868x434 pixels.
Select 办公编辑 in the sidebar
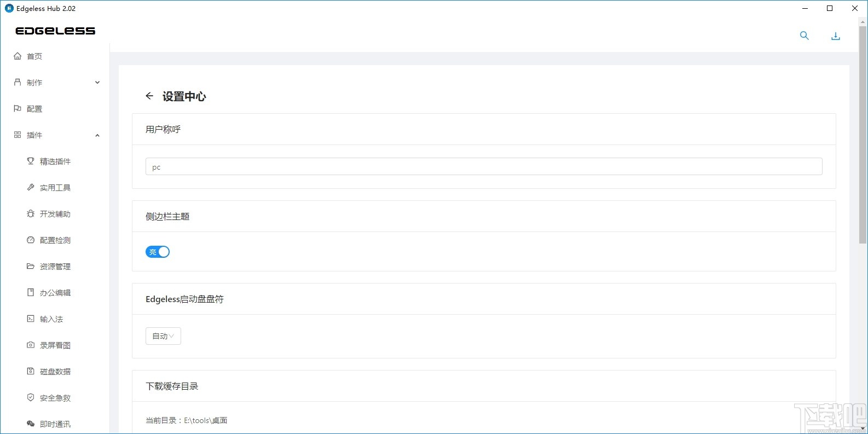click(55, 293)
